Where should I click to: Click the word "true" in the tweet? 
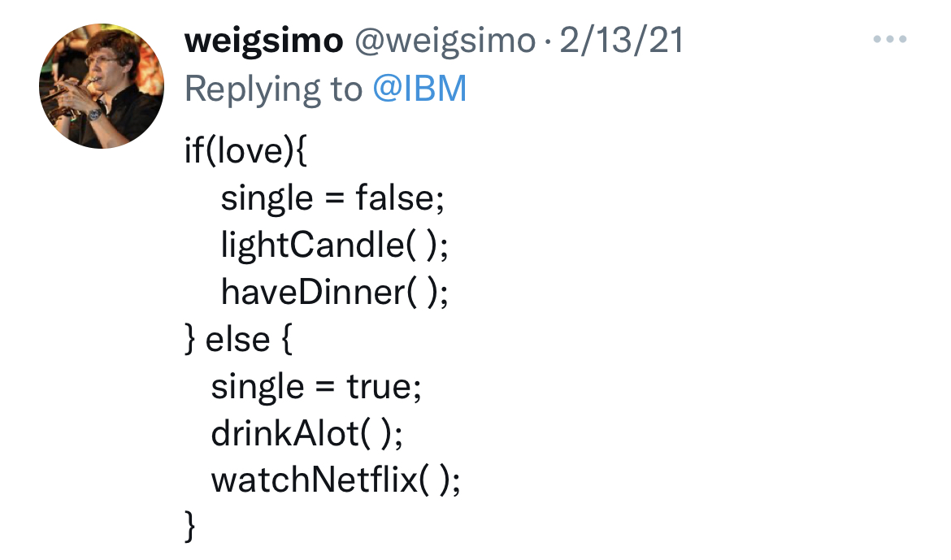(379, 386)
